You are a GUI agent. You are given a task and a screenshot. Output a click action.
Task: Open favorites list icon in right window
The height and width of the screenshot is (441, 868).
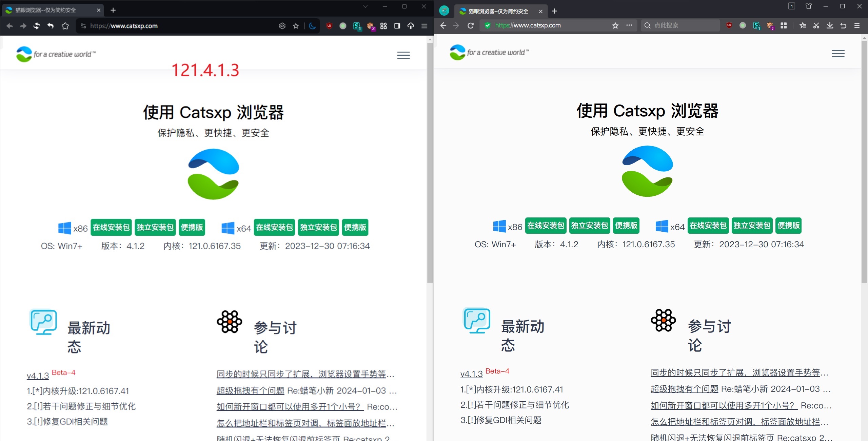803,25
